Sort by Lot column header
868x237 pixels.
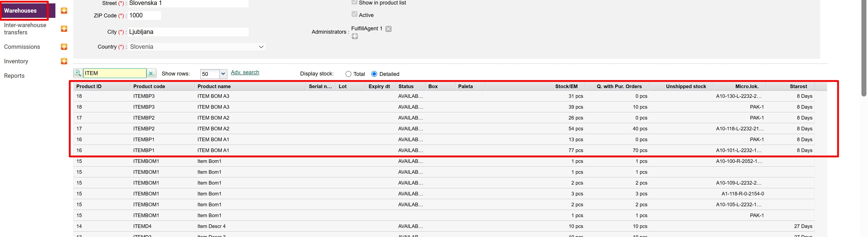[x=351, y=87]
